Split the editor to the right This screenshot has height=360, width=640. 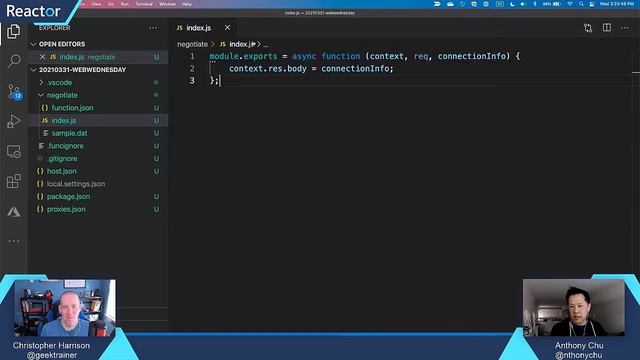tap(607, 28)
